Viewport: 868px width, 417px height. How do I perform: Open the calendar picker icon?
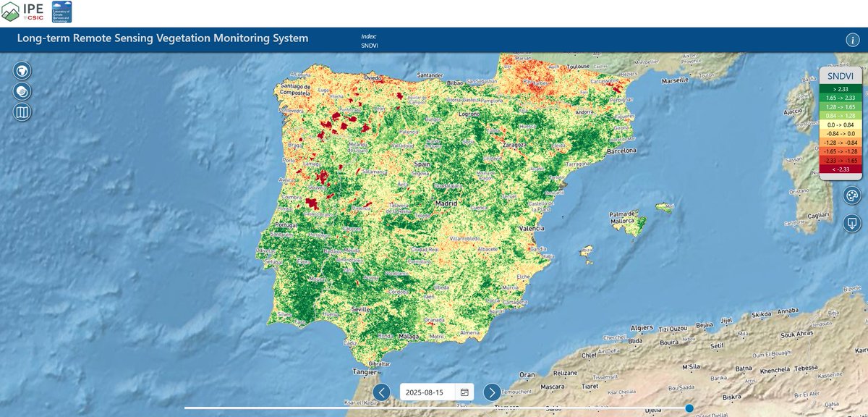click(464, 392)
